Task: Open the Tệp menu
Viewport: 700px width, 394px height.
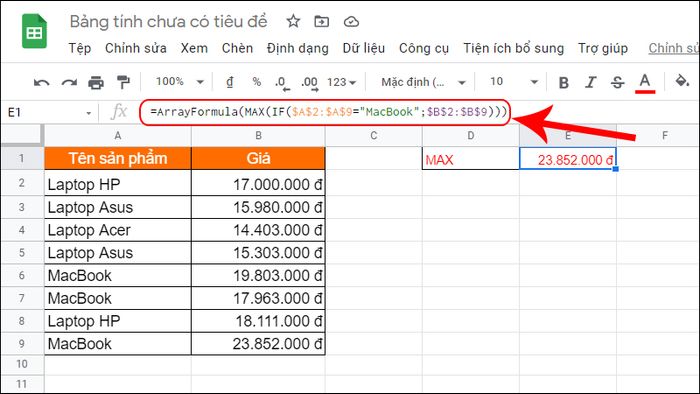Action: pos(79,48)
